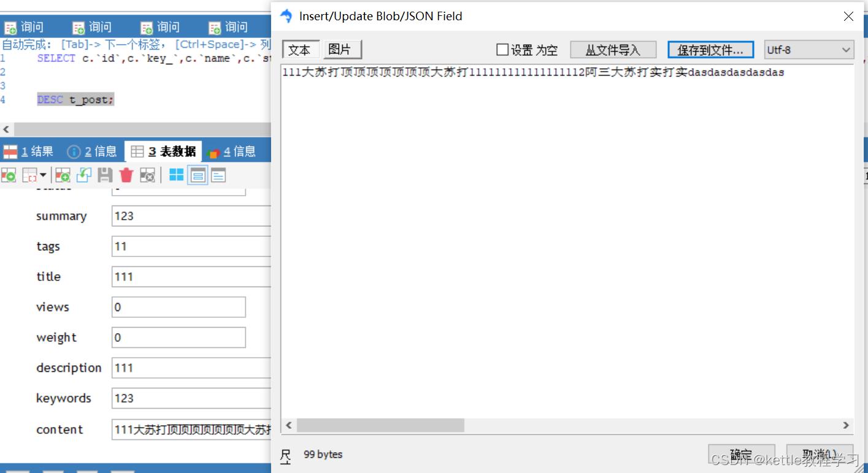
Task: Cancel changes with the grid-x icon
Action: coord(147,175)
